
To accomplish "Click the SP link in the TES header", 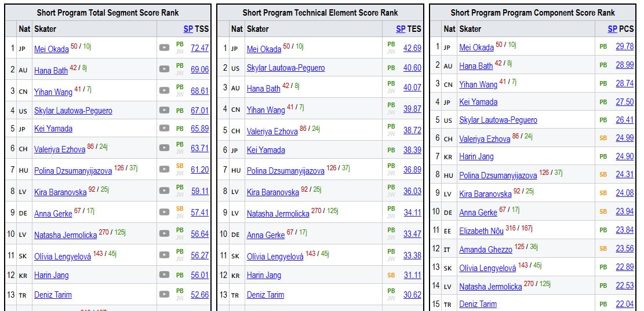I will pyautogui.click(x=401, y=29).
